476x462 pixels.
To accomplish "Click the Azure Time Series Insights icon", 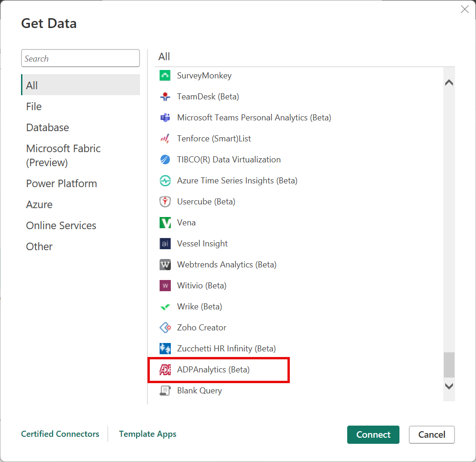I will 165,181.
